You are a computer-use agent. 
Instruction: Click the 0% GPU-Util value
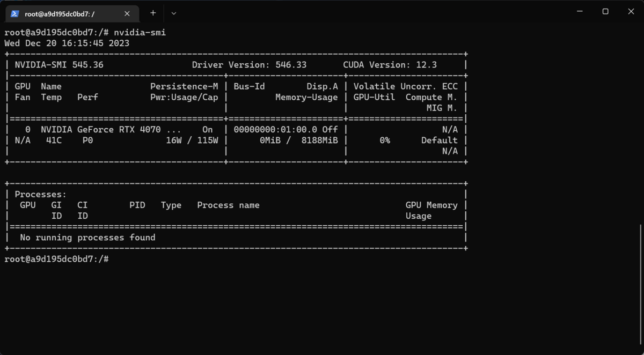[x=384, y=140]
